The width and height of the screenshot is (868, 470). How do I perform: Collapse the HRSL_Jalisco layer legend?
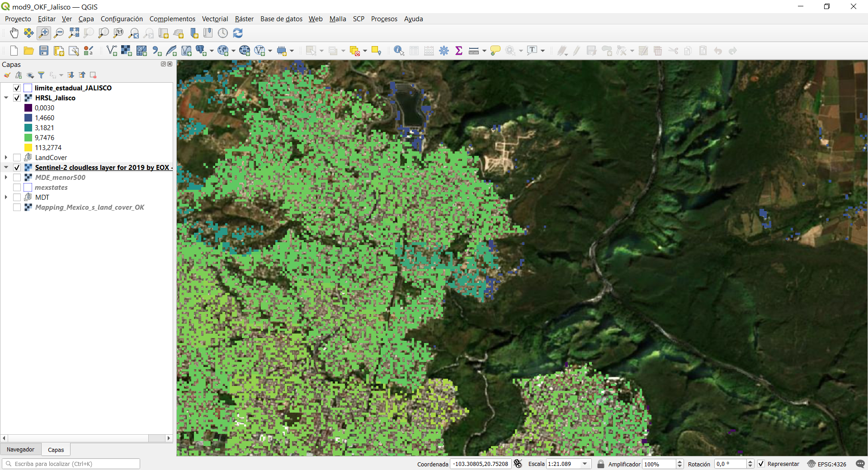(6, 98)
